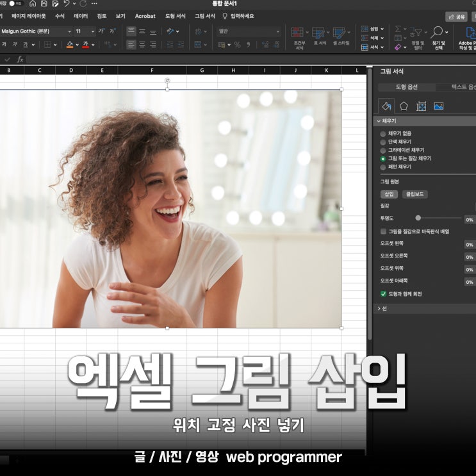Click the Redo circular arrow icon
Viewport: 476px width, 476px height.
pyautogui.click(x=83, y=4)
